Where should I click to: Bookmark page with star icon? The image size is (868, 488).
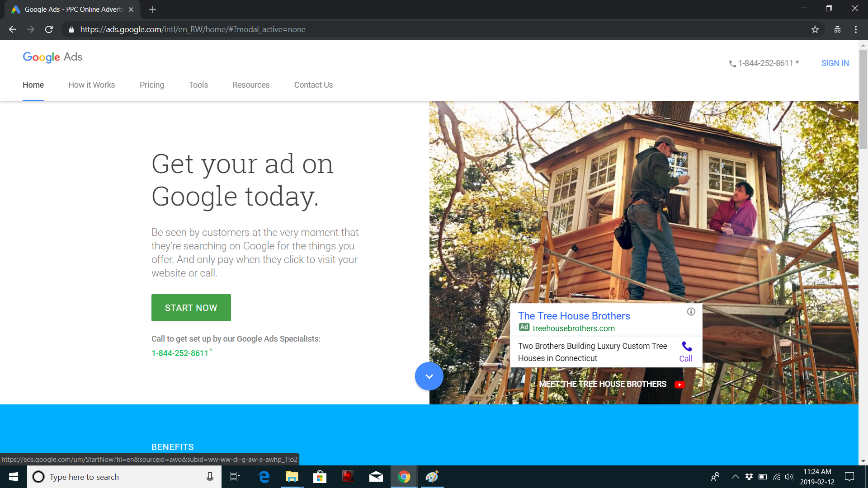coord(815,29)
